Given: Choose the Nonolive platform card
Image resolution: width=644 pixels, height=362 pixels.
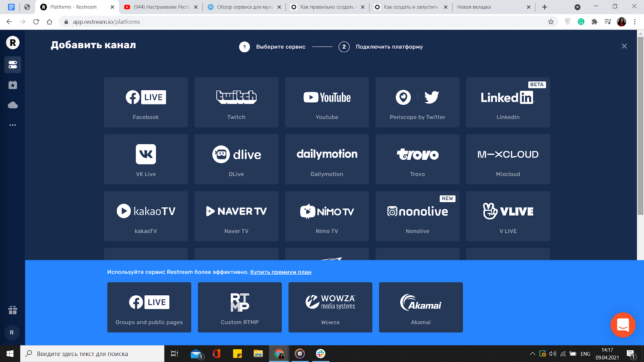Looking at the screenshot, I should point(417,216).
